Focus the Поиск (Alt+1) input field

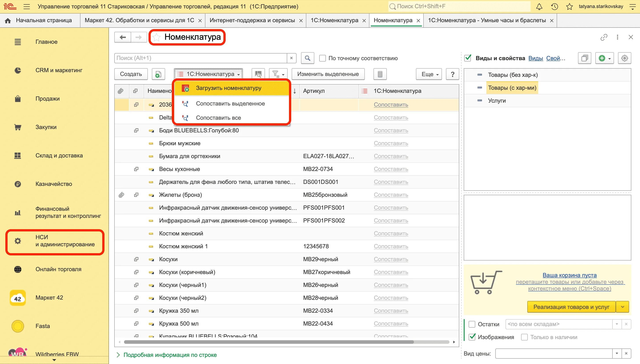[201, 58]
